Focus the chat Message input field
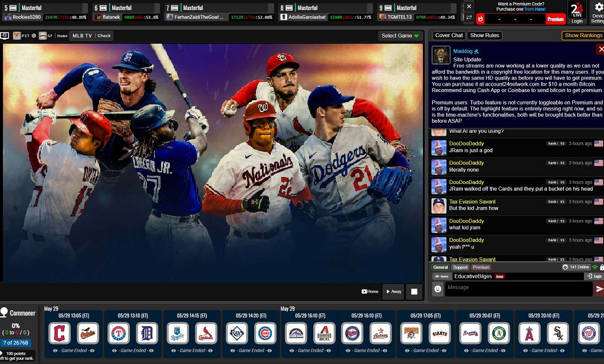The height and width of the screenshot is (364, 604). click(x=518, y=289)
